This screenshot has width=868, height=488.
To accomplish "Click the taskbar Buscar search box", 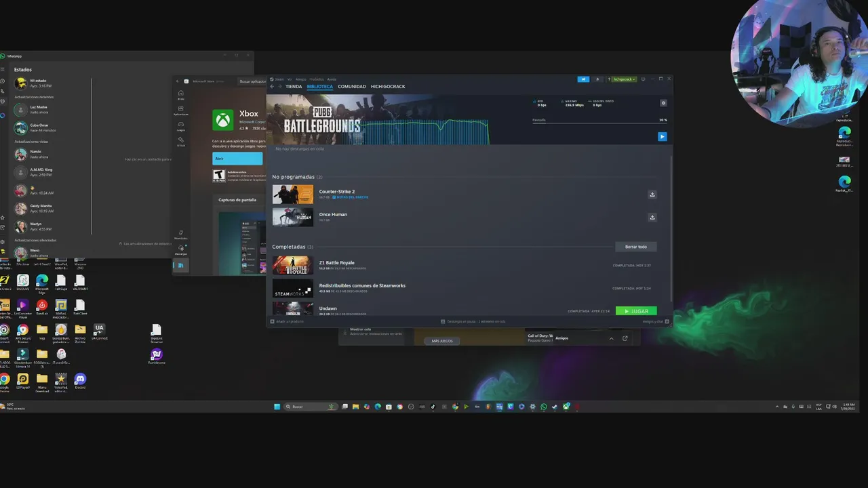I will pyautogui.click(x=311, y=407).
